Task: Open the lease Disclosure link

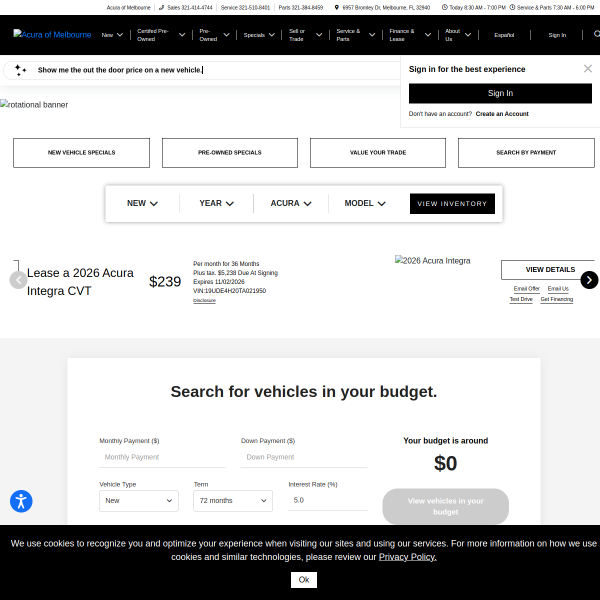Action: click(x=204, y=300)
